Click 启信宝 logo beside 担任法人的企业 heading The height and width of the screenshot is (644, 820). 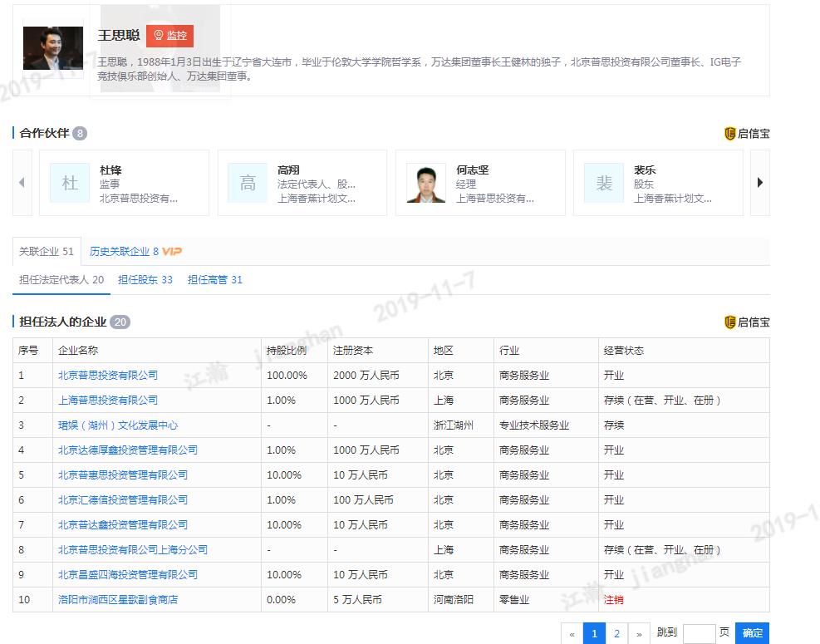747,322
